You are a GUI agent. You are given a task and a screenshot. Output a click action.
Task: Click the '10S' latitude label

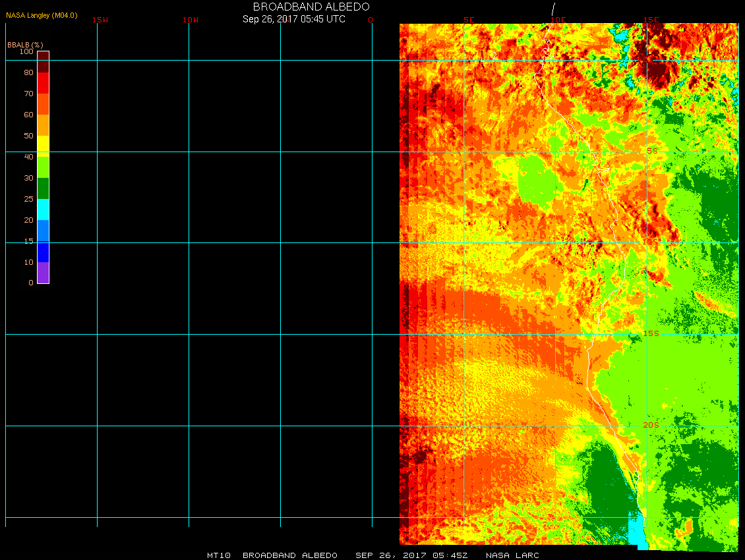coord(651,242)
